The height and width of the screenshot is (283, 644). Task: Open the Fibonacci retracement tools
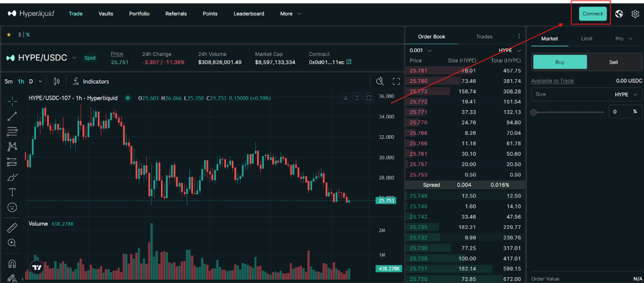point(12,131)
